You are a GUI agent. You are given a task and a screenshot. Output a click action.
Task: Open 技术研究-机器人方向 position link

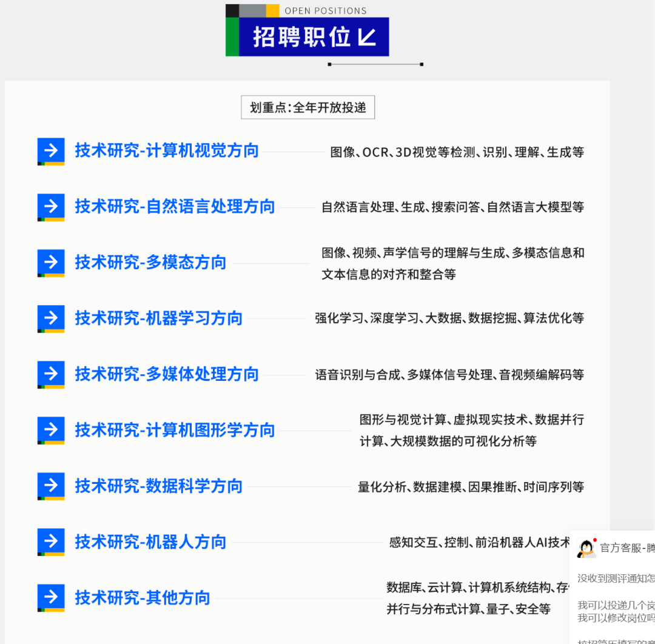tap(150, 542)
